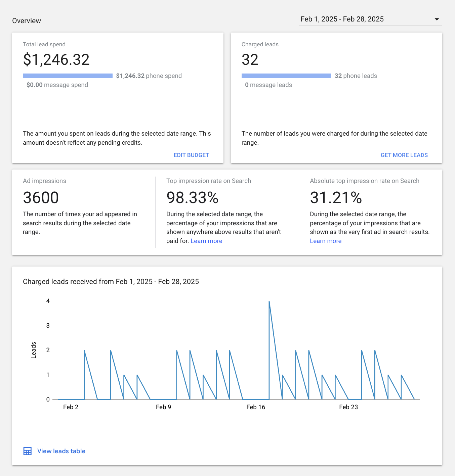The height and width of the screenshot is (476, 455).
Task: Click the phone spend blue progress bar
Action: tap(68, 76)
